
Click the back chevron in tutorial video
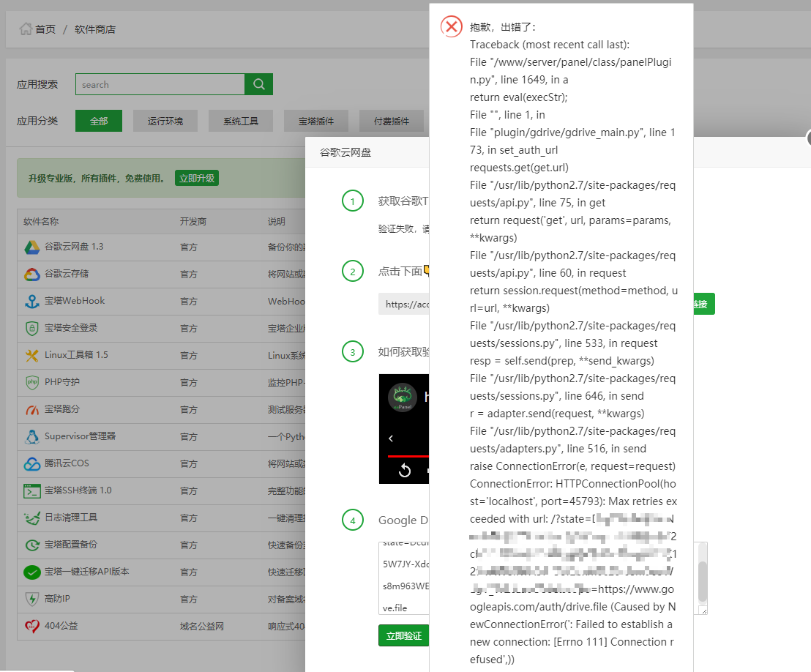pos(391,438)
